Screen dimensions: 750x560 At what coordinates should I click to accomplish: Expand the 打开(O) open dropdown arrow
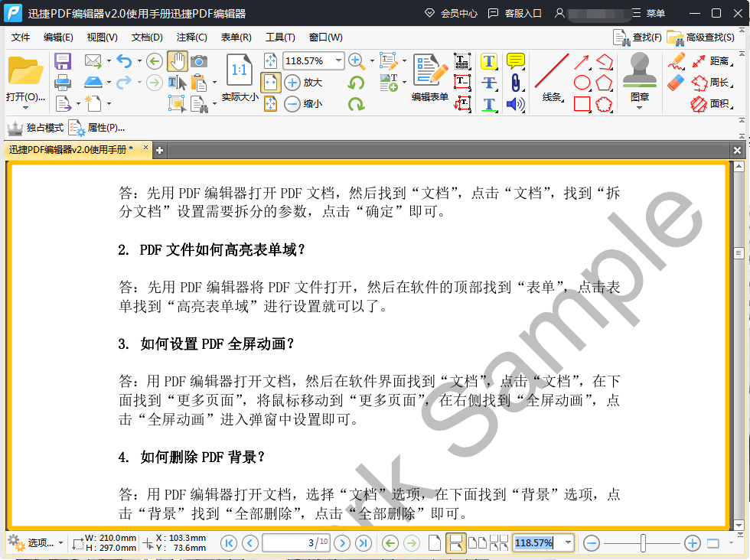point(25,108)
